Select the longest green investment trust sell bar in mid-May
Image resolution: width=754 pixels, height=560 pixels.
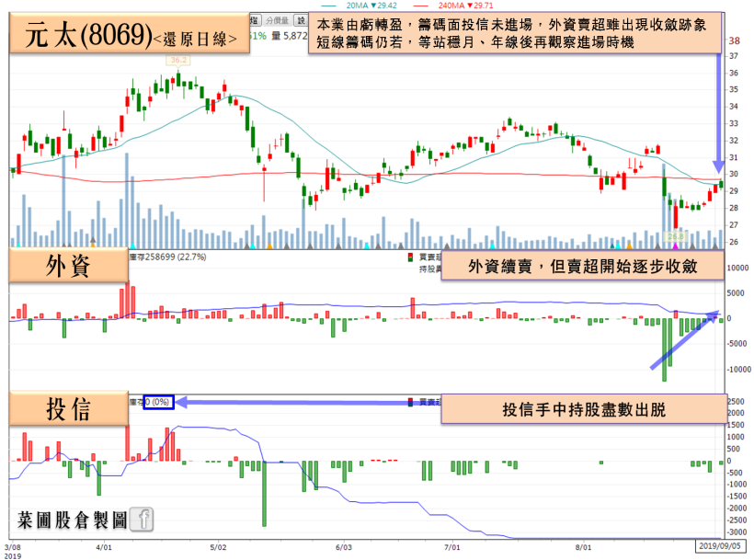click(264, 494)
